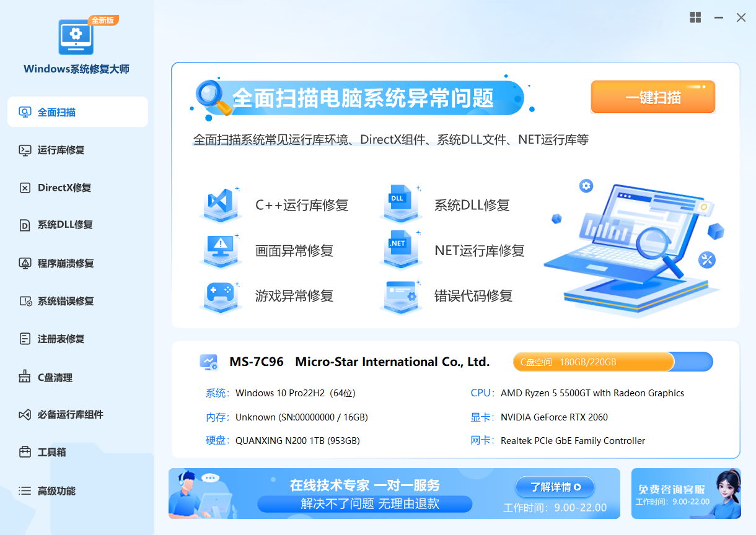Open 必备运行库组件 page

tap(77, 414)
